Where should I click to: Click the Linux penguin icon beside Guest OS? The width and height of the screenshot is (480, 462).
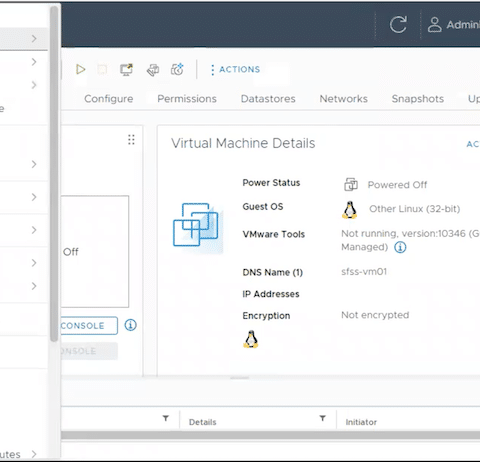[350, 210]
